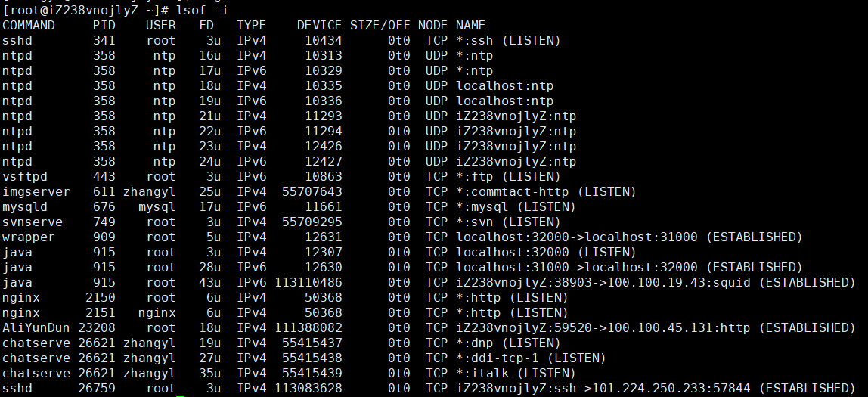Click the wrapper process name

pos(29,237)
